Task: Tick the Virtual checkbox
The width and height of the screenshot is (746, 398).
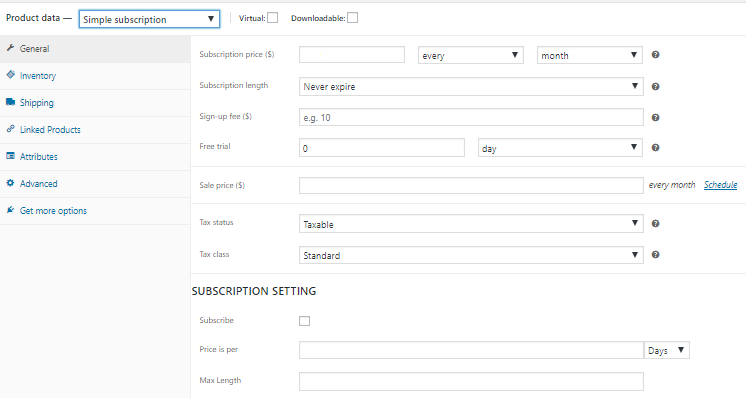Action: (273, 18)
